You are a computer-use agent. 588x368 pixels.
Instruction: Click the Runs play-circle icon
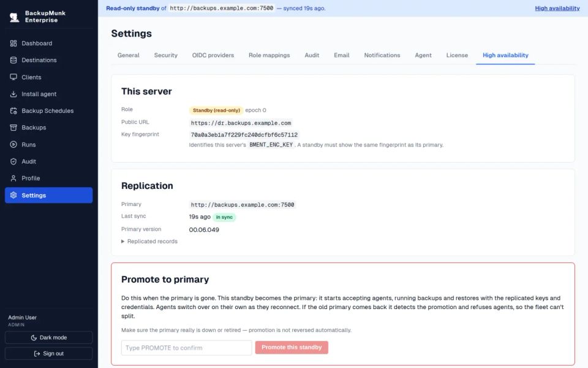(13, 145)
